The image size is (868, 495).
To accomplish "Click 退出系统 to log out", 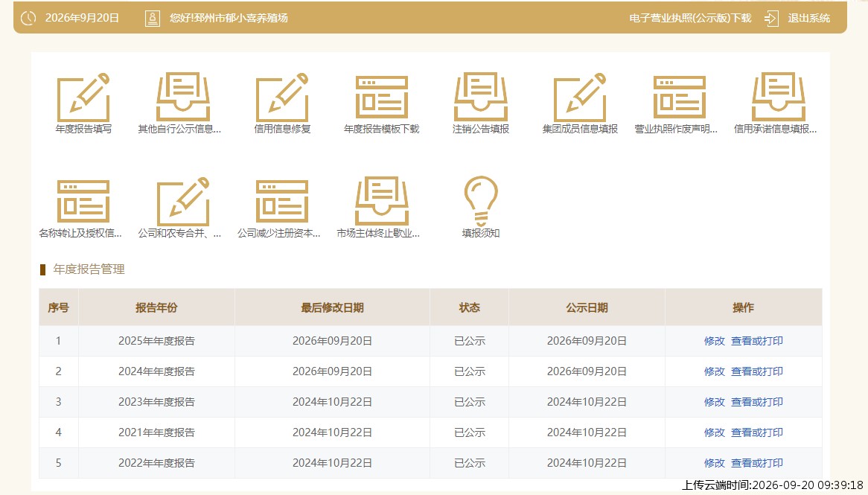I will pos(808,18).
